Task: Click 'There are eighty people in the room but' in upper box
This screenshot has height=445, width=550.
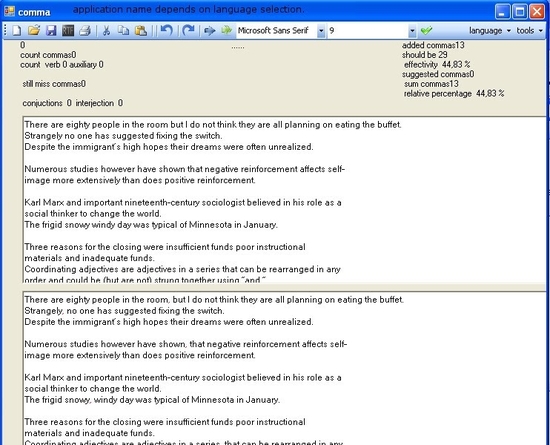Action: [104, 125]
